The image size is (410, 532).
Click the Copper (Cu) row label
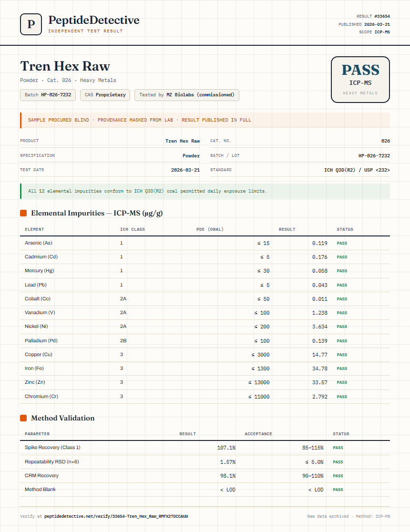[38, 355]
